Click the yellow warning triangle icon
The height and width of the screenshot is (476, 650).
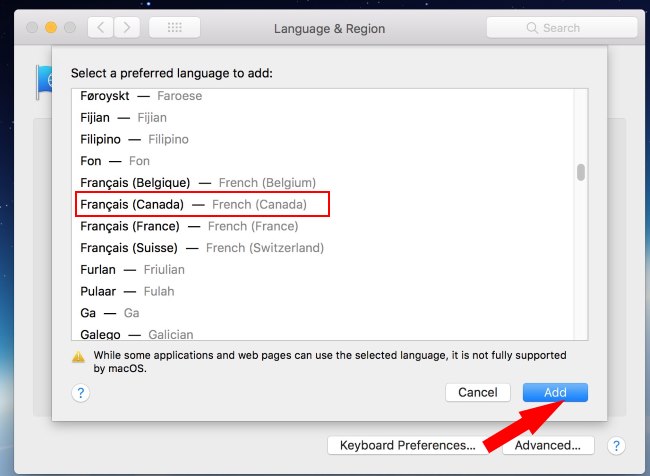[x=78, y=356]
